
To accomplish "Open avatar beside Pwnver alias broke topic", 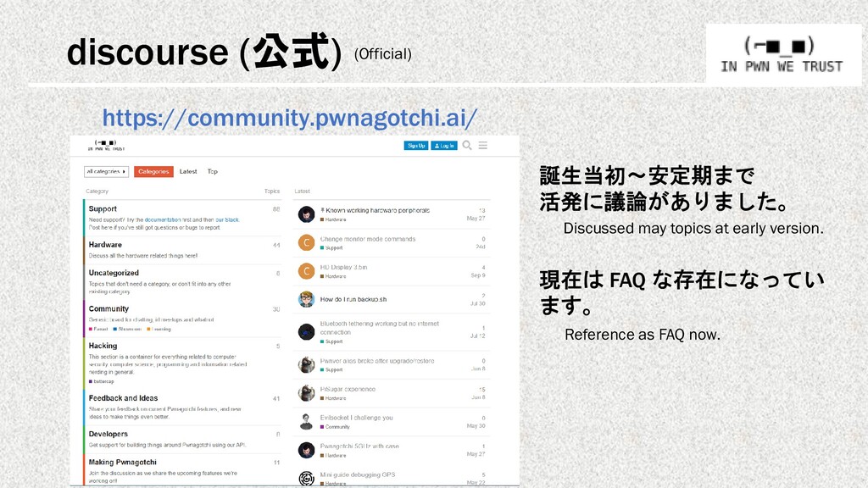I will (306, 364).
